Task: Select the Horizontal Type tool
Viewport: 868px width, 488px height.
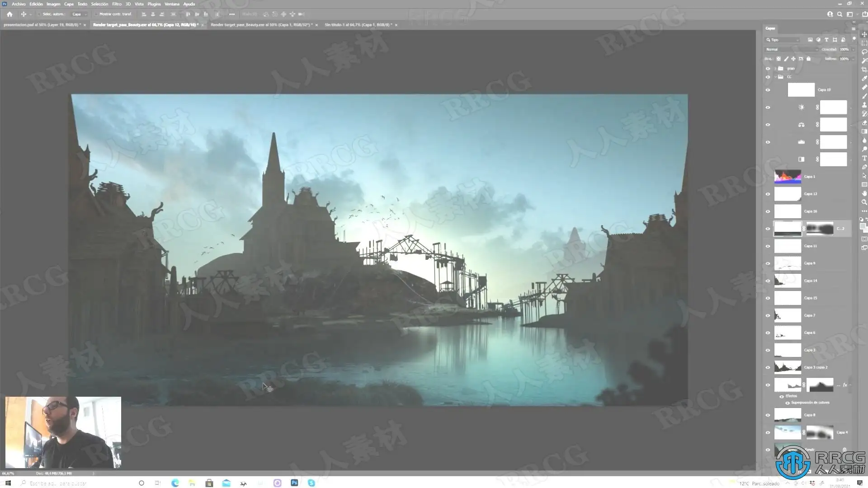Action: [x=864, y=158]
